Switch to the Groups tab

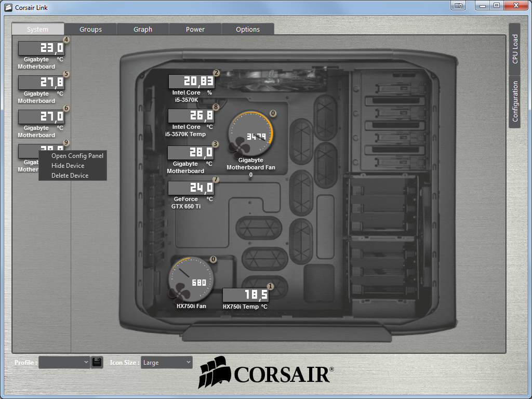[90, 29]
